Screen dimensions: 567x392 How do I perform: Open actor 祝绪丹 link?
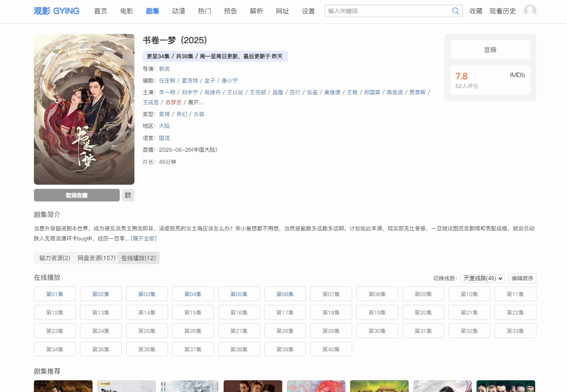[x=212, y=92]
